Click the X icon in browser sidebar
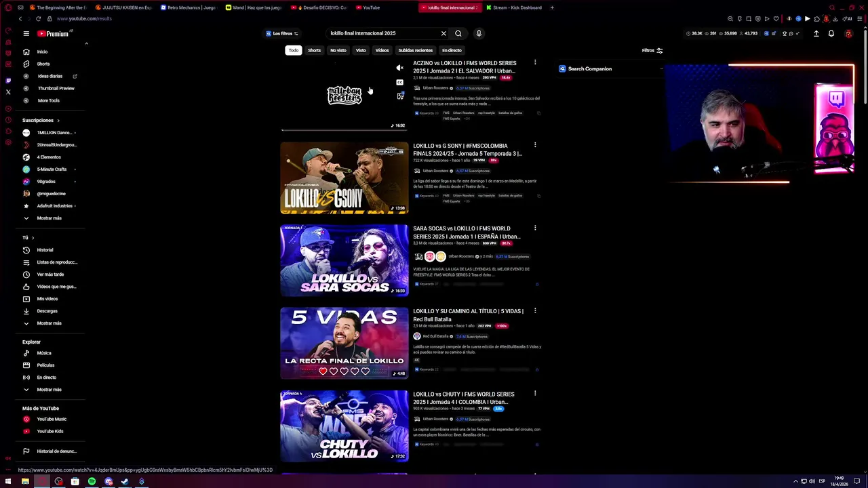This screenshot has height=488, width=868. [x=8, y=92]
